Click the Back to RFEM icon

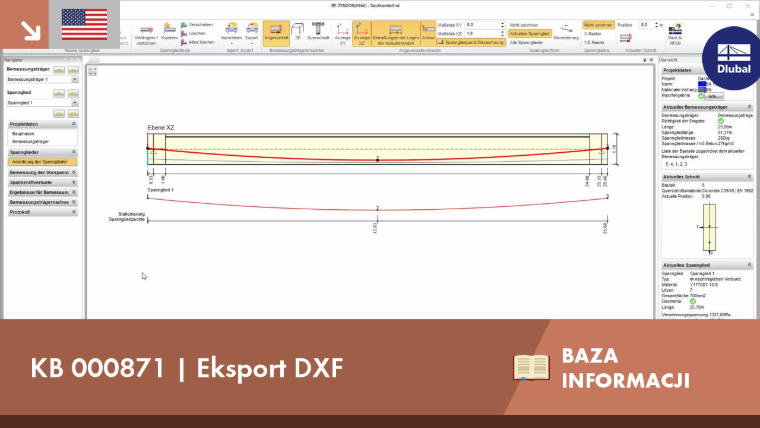[x=675, y=34]
